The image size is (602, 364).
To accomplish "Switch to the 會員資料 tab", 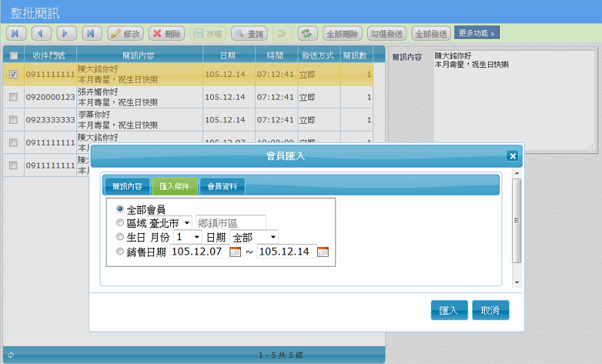I will pos(222,186).
